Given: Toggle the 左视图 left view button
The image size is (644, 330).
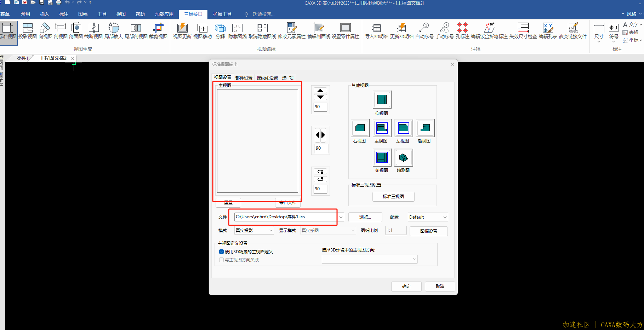Looking at the screenshot, I should click(x=404, y=128).
